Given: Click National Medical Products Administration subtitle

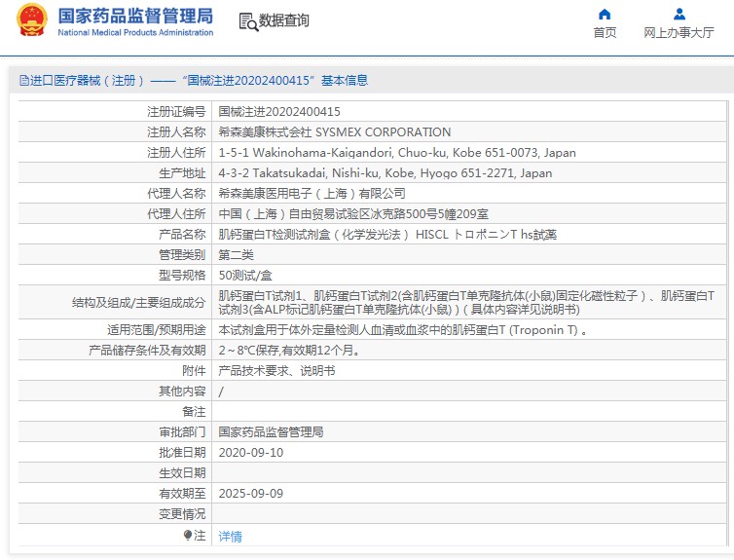Looking at the screenshot, I should point(135,32).
